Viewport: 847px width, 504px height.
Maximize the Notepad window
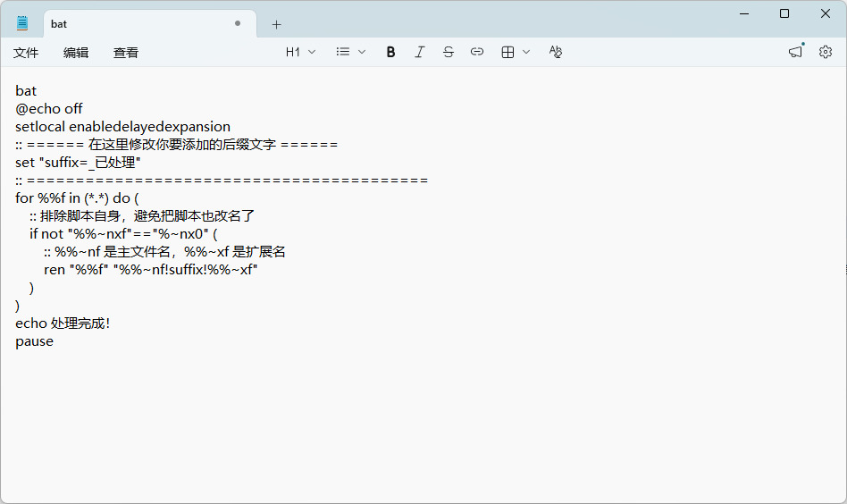tap(784, 13)
